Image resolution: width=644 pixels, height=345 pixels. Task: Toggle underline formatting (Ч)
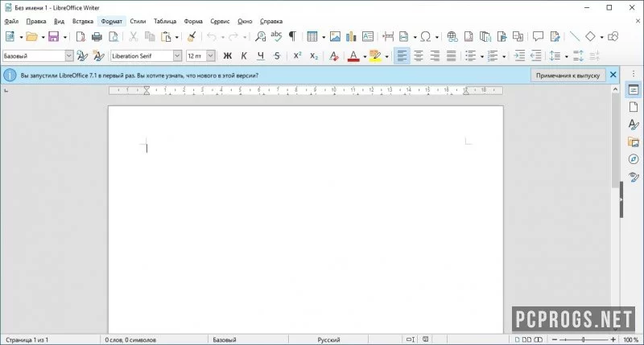[260, 55]
